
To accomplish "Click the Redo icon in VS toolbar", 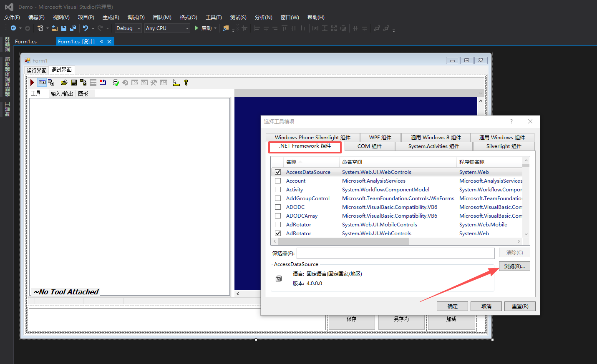I will 100,28.
